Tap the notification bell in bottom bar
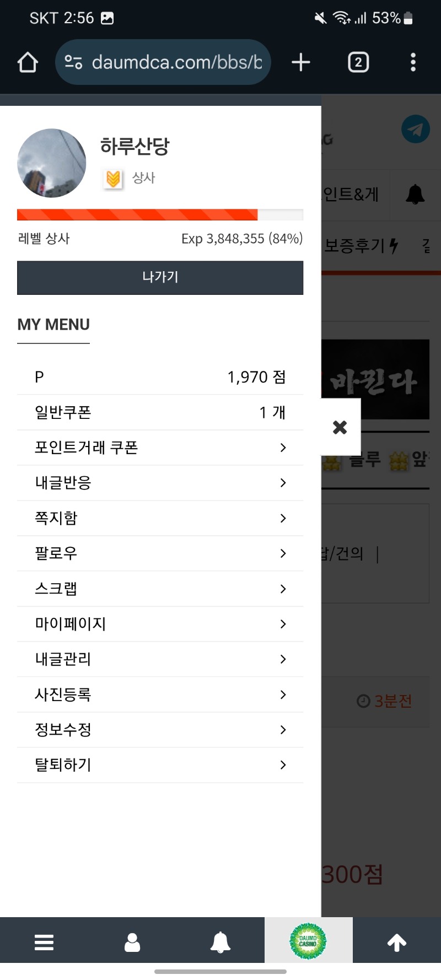Viewport: 441px width, 980px height. tap(220, 942)
